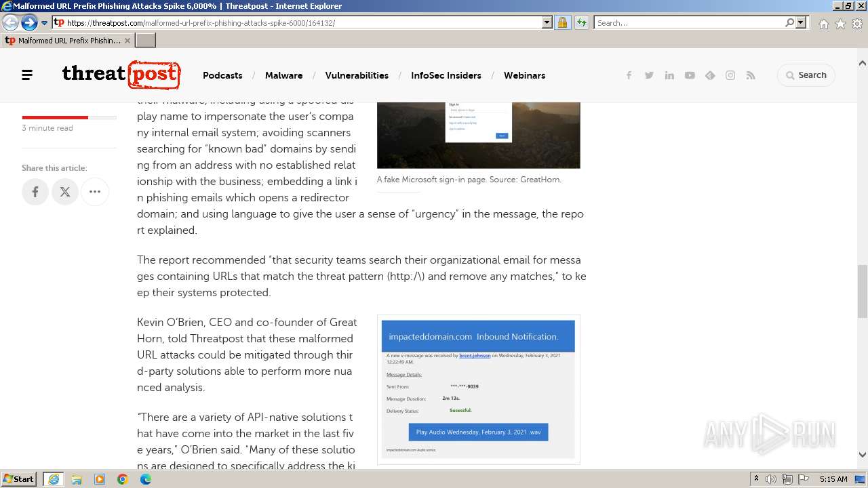This screenshot has height=488, width=868.
Task: Open the InfoSec Insiders menu item
Action: (446, 75)
